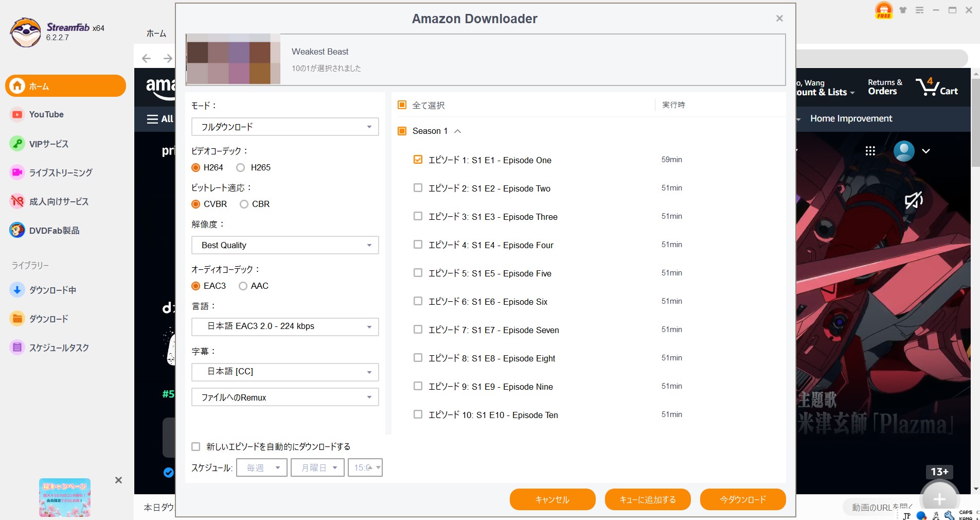Click the browser back arrow
Viewport: 980px width, 520px height.
pyautogui.click(x=146, y=58)
